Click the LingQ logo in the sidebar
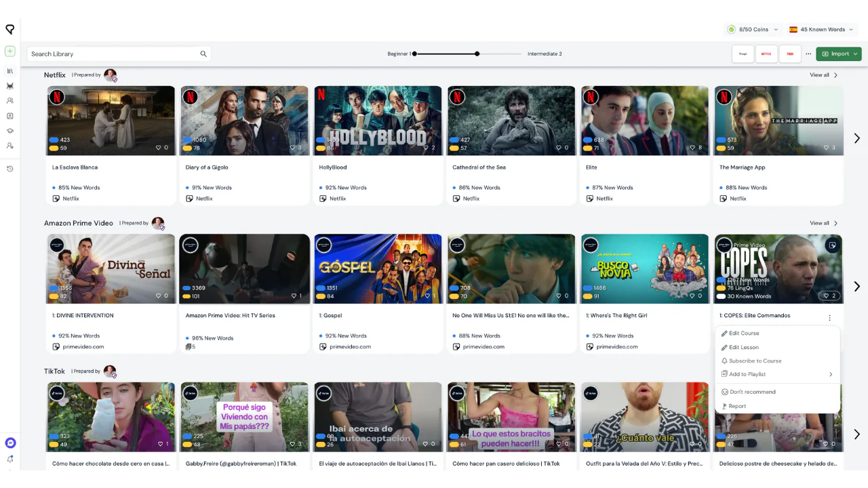The width and height of the screenshot is (868, 488). pyautogui.click(x=9, y=29)
